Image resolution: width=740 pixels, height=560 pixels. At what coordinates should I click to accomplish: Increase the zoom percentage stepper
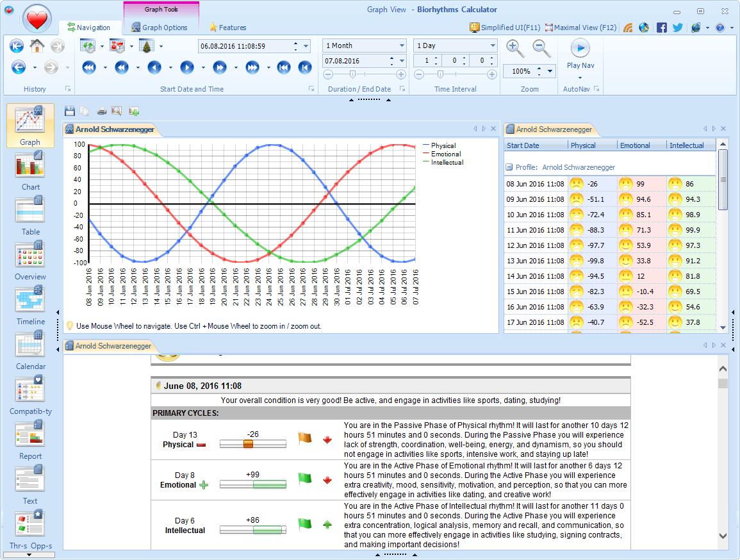[539, 69]
